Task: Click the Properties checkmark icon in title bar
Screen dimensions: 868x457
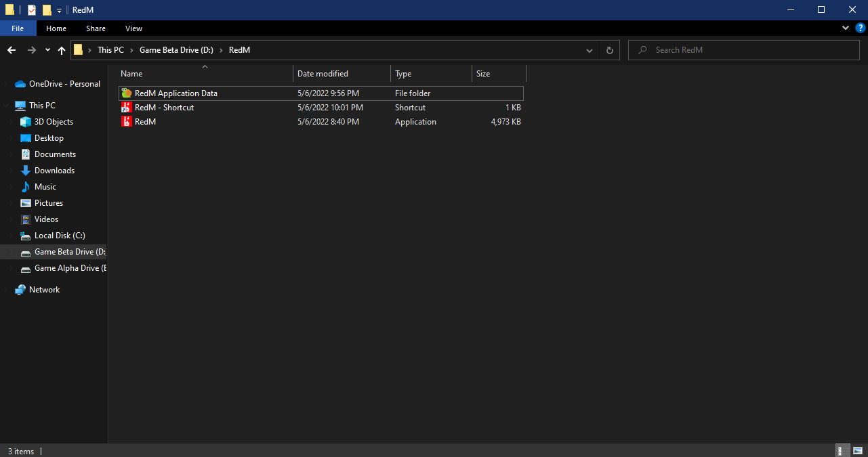Action: click(x=32, y=9)
